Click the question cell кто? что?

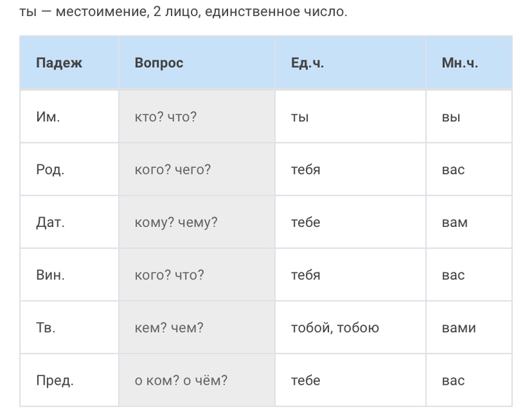tap(166, 116)
